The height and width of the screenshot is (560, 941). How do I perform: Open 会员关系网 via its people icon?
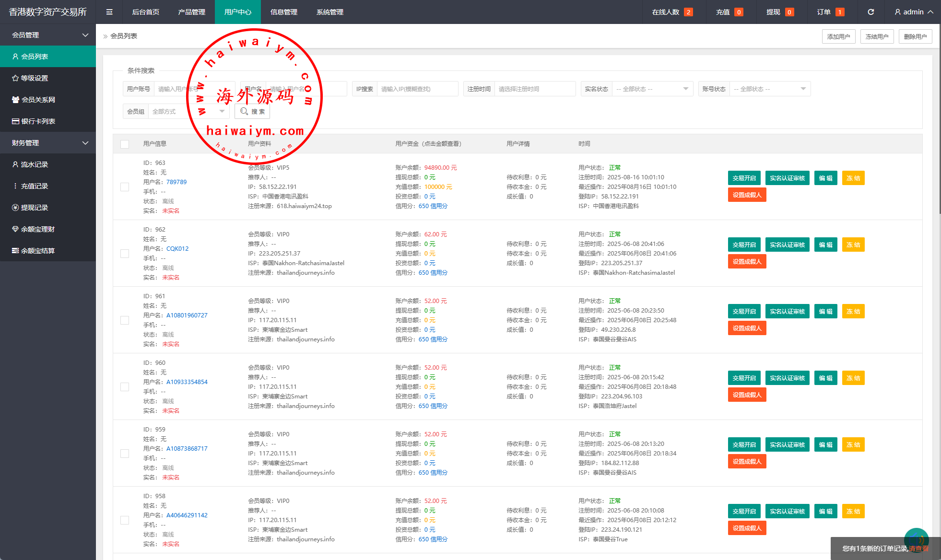[15, 100]
